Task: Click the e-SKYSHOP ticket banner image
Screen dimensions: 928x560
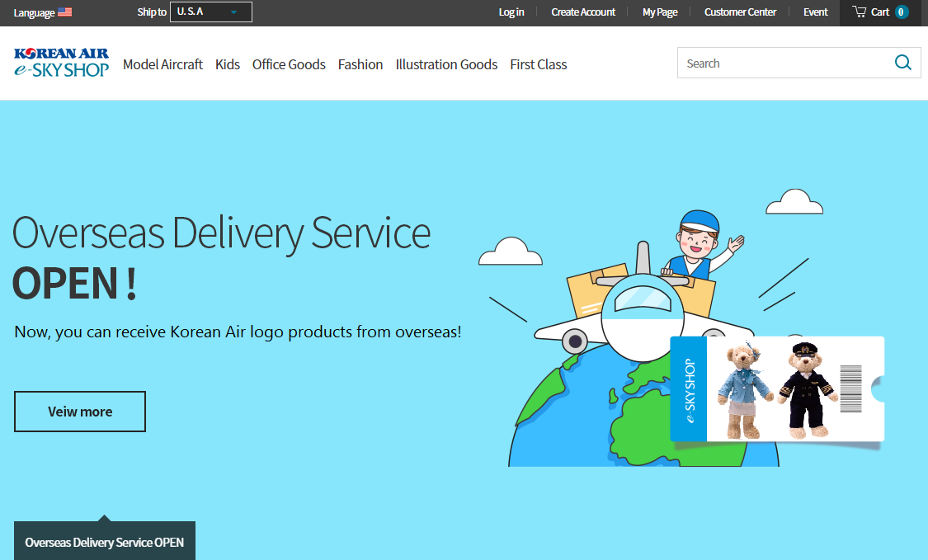Action: [777, 389]
